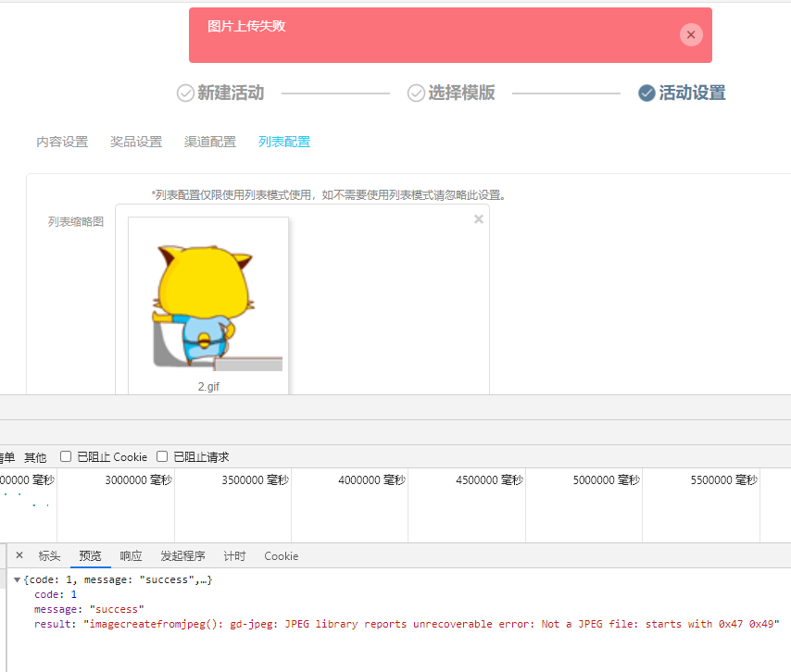Remove the uploaded 列表缩略图 image with X
The image size is (791, 672).
click(479, 219)
